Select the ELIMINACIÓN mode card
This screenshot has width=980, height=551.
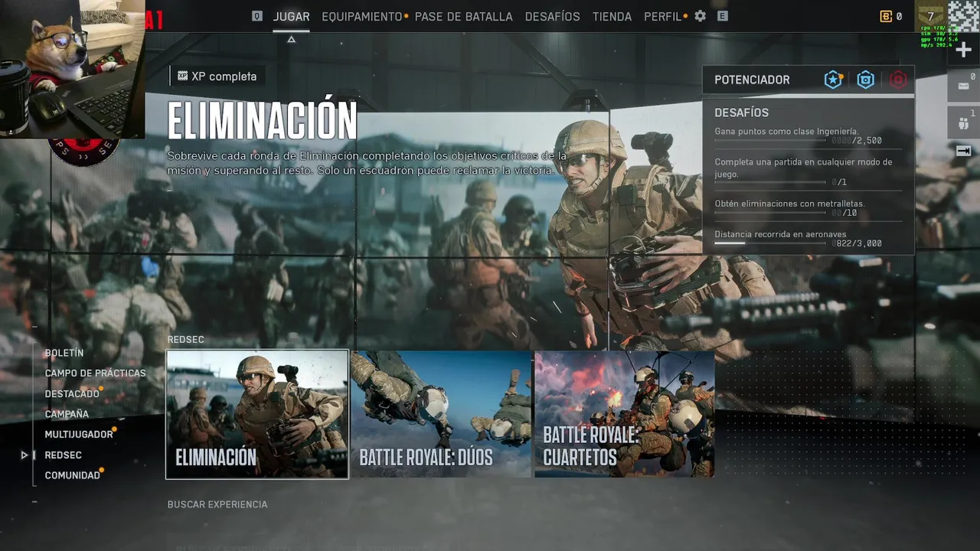point(257,414)
